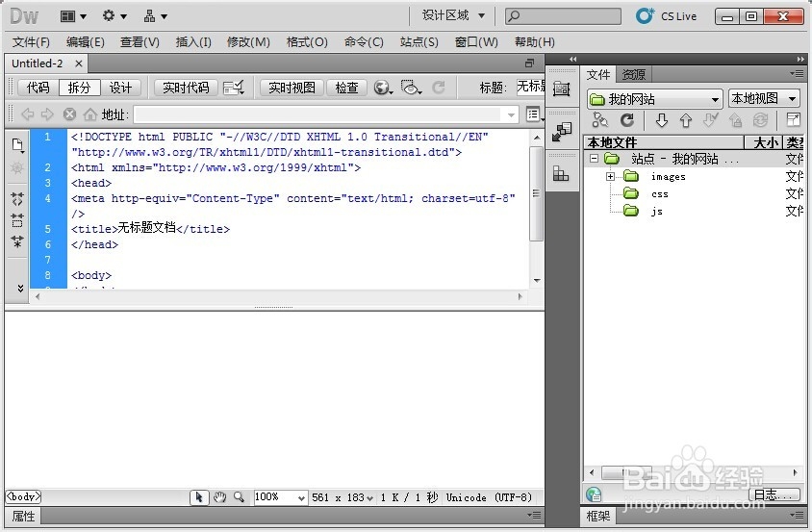Click Get files down arrow icon
Viewport: 812px width, 532px height.
[x=661, y=120]
